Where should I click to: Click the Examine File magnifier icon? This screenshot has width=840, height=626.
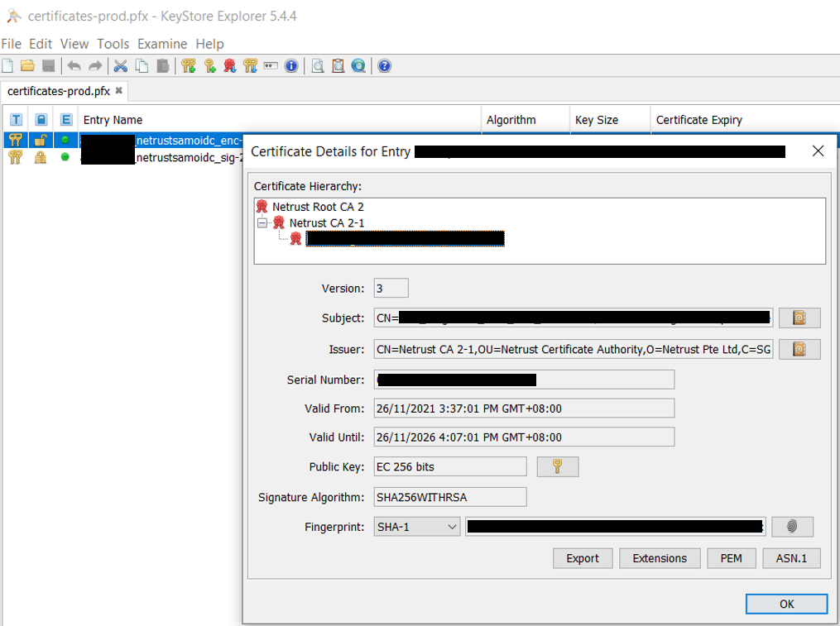click(x=318, y=66)
